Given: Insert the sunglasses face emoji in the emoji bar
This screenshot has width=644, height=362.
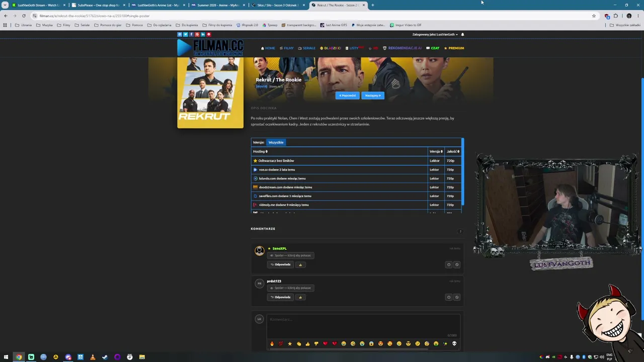Looking at the screenshot, I should (x=408, y=344).
